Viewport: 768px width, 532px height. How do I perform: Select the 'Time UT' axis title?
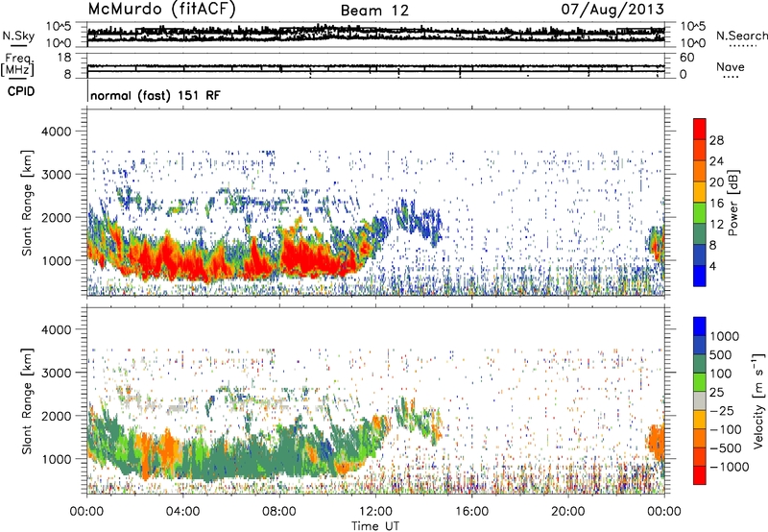(x=375, y=526)
